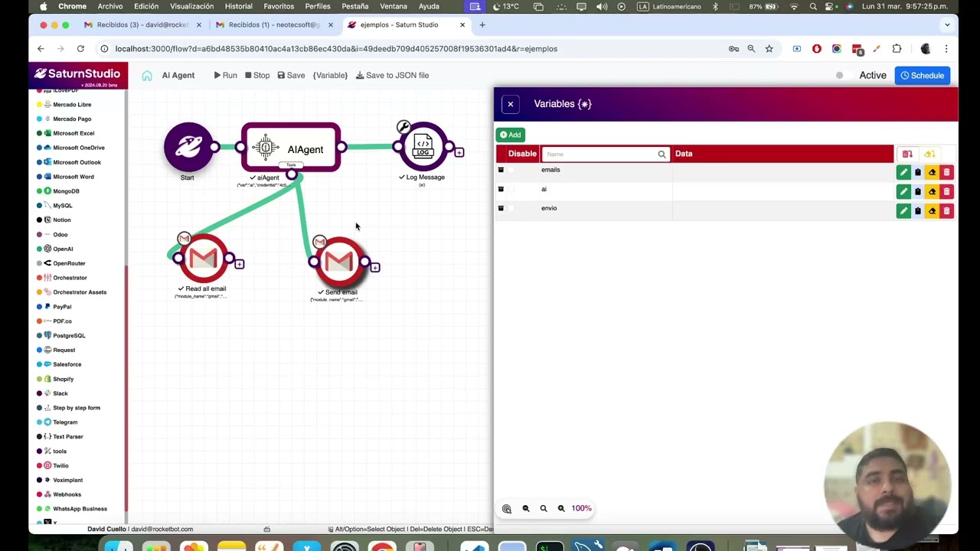Viewport: 980px width, 551px height.
Task: Delete the envio variable with trash icon
Action: [x=946, y=210]
